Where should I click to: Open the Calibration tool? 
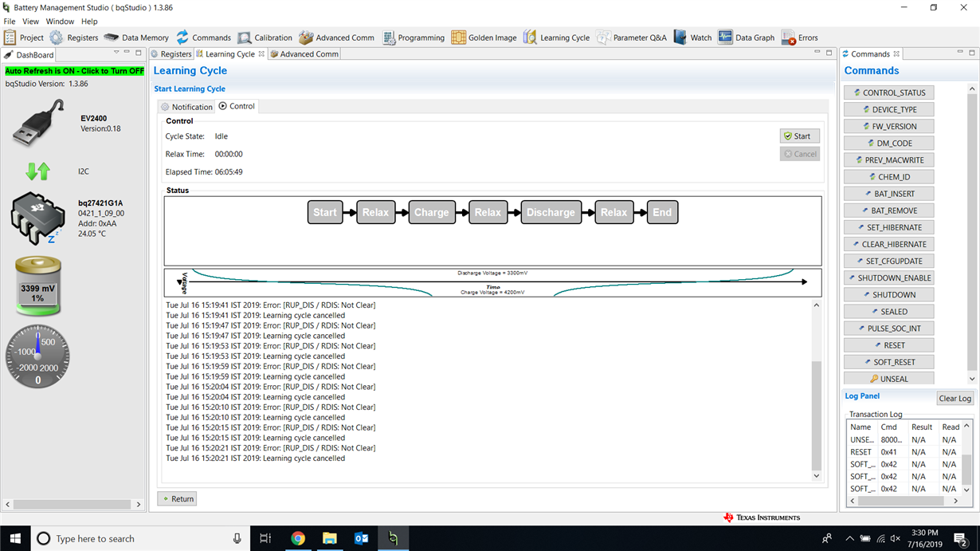265,37
